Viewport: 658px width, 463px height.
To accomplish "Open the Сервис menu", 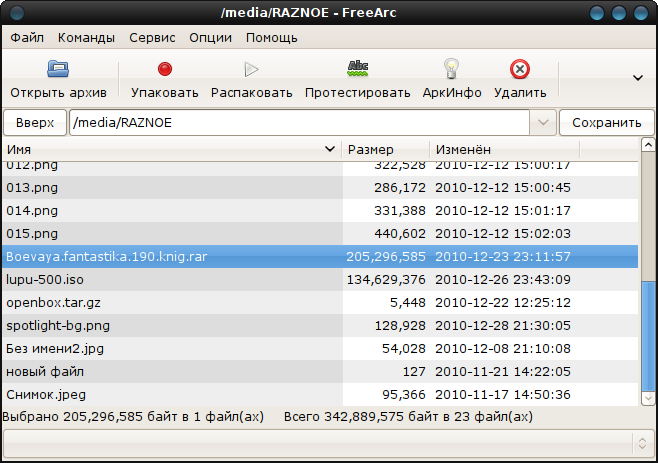I will tap(152, 38).
